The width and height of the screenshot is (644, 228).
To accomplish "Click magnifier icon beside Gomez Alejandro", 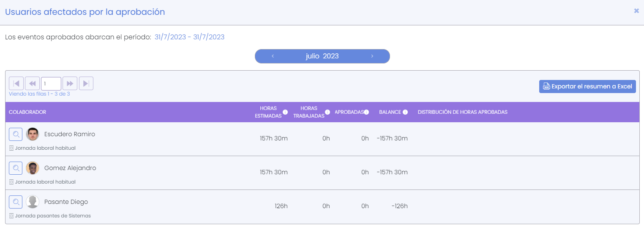I will click(16, 168).
